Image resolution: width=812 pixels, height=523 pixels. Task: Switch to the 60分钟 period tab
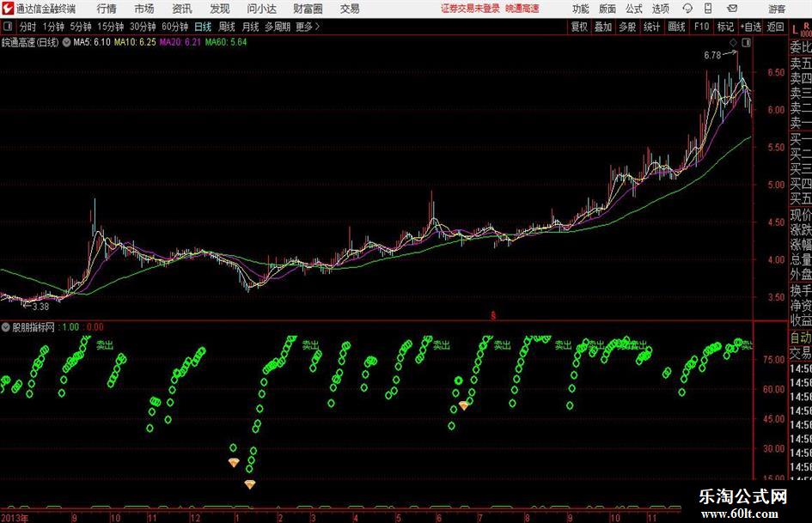pyautogui.click(x=175, y=27)
